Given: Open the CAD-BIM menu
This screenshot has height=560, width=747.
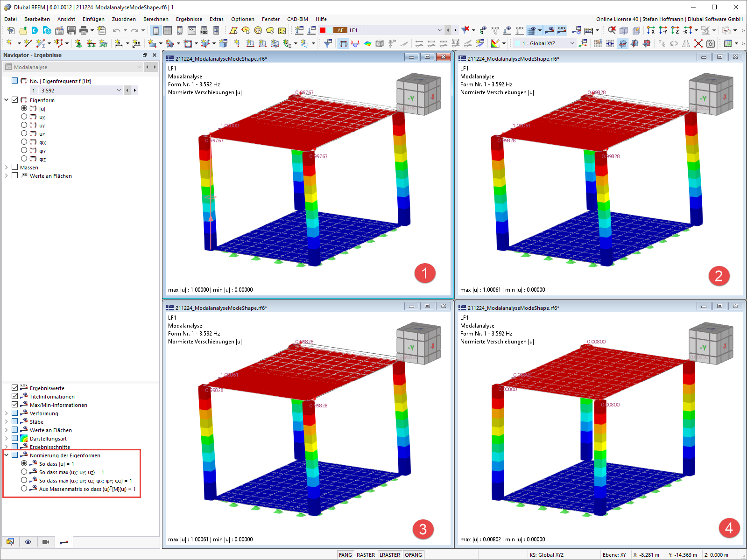Looking at the screenshot, I should (297, 19).
